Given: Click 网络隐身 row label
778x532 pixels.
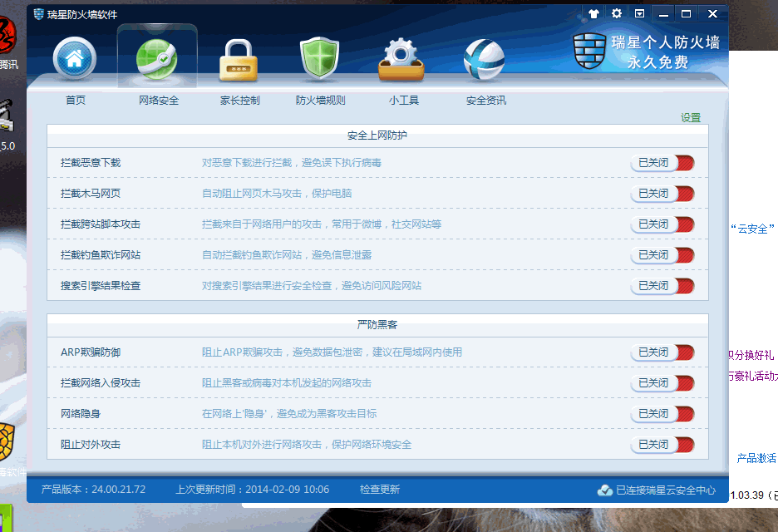Looking at the screenshot, I should (x=81, y=414).
